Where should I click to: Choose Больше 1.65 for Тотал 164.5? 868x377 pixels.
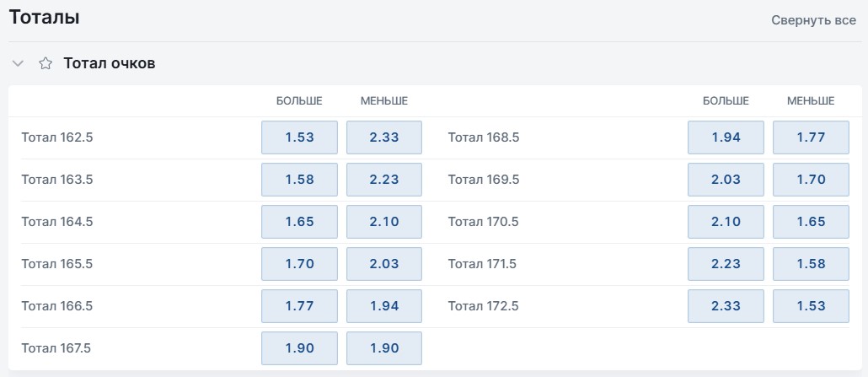tap(299, 222)
